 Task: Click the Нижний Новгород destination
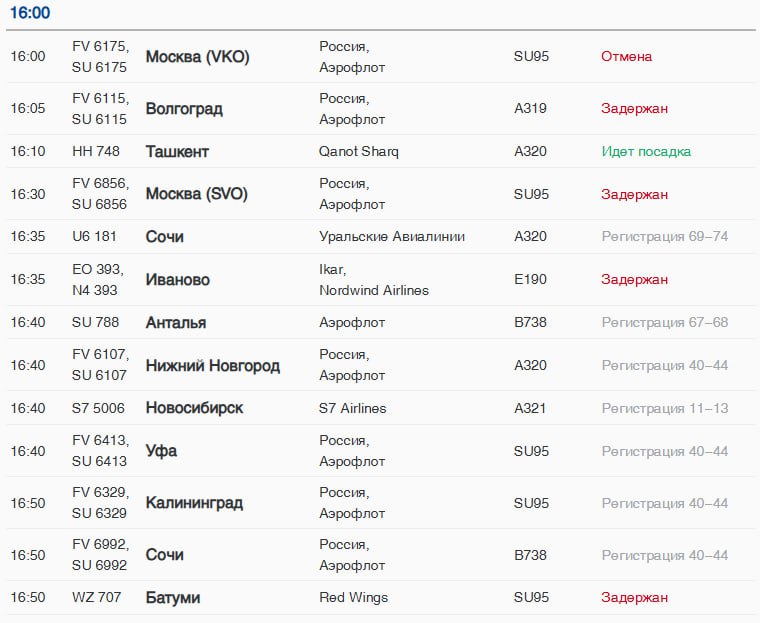pyautogui.click(x=213, y=366)
